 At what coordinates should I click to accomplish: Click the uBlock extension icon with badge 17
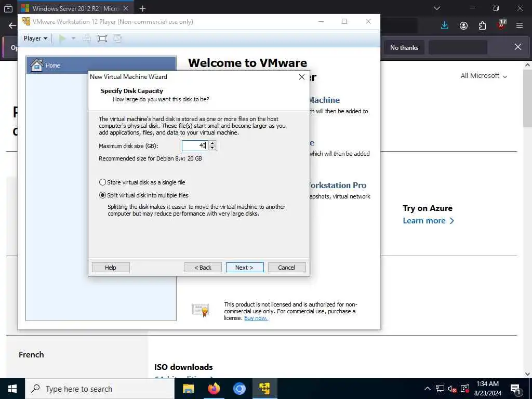pyautogui.click(x=501, y=25)
